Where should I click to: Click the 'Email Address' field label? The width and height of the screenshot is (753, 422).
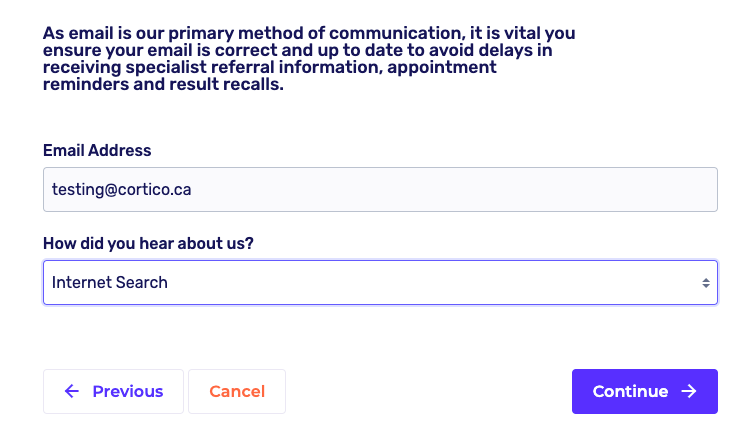coord(97,151)
